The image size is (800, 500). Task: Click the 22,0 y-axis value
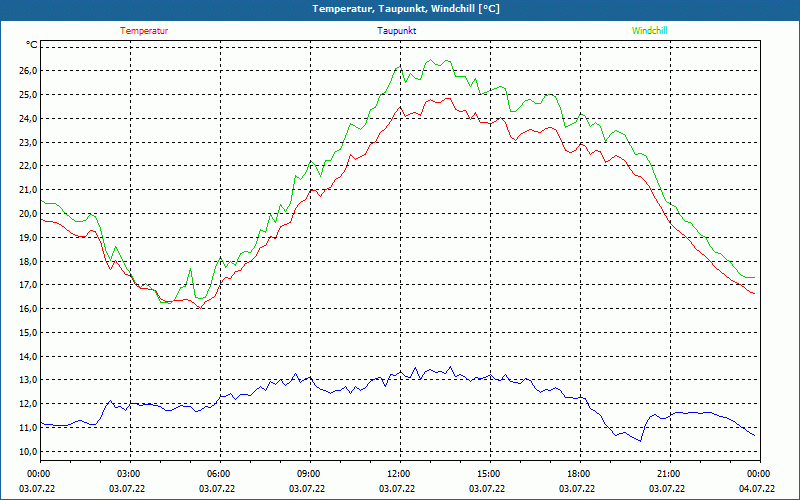[29, 166]
